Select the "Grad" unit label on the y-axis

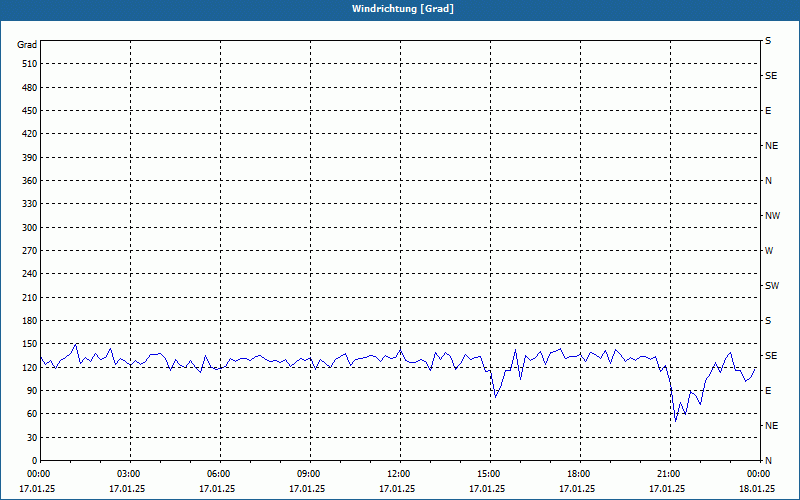pos(27,45)
